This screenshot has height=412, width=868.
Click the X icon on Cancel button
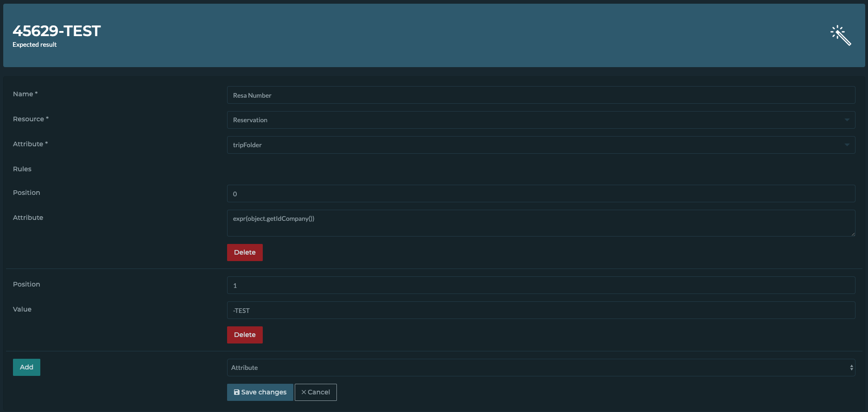tap(304, 392)
